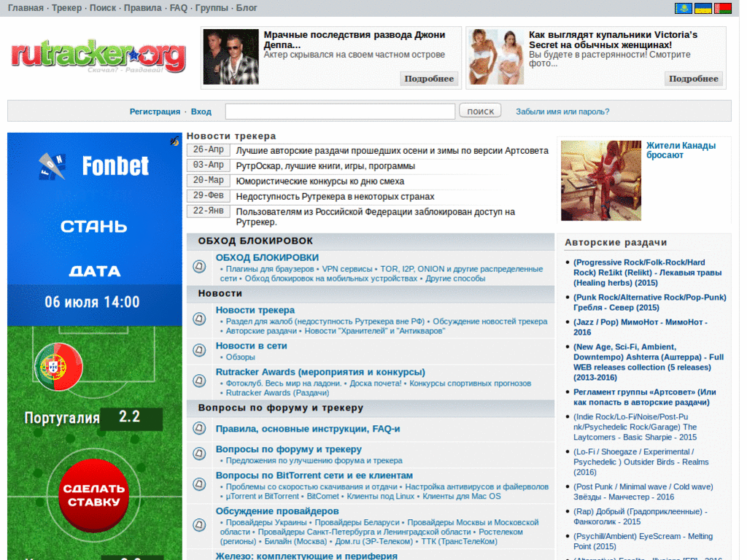The height and width of the screenshot is (560, 747).
Task: Select the Ukraine flag language icon
Action: point(703,8)
